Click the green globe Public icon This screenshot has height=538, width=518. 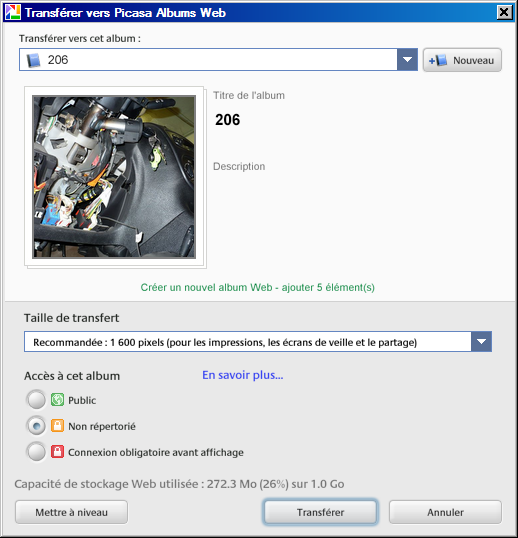point(57,400)
